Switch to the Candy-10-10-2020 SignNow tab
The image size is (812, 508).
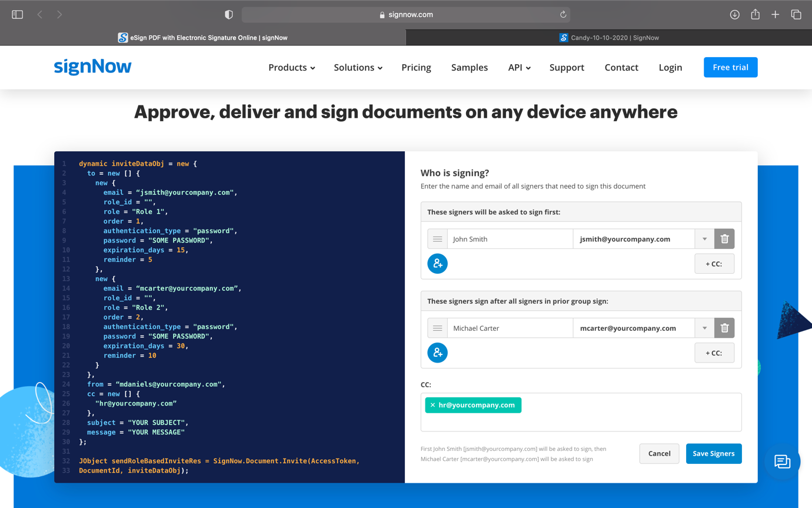tap(609, 38)
